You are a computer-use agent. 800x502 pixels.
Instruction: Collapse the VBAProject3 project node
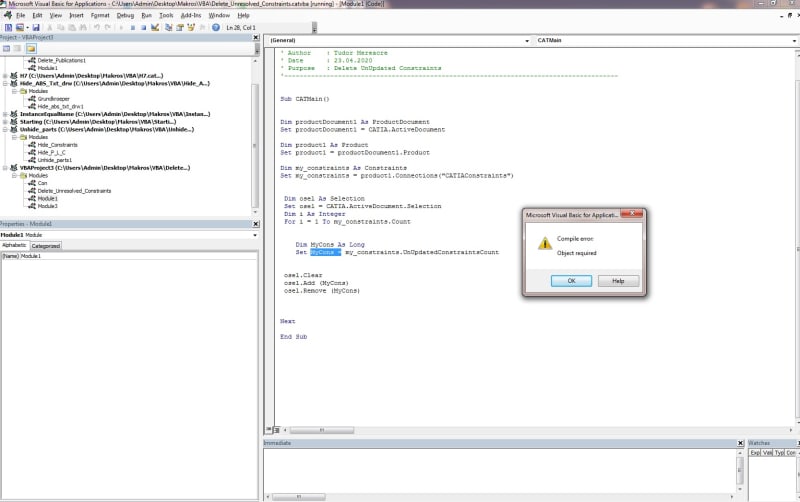pyautogui.click(x=5, y=167)
